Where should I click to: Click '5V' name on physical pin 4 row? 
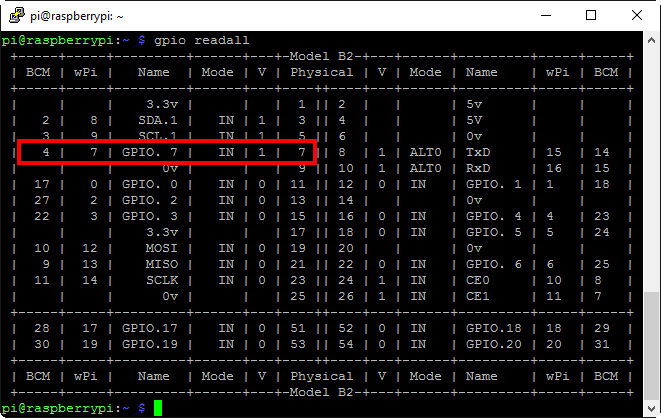tap(474, 121)
